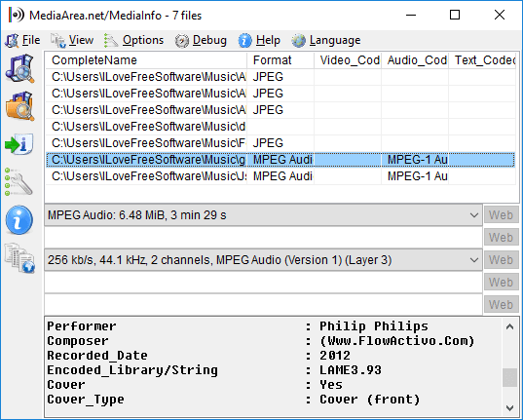The image size is (523, 420).
Task: Open the View menu
Action: tap(81, 40)
